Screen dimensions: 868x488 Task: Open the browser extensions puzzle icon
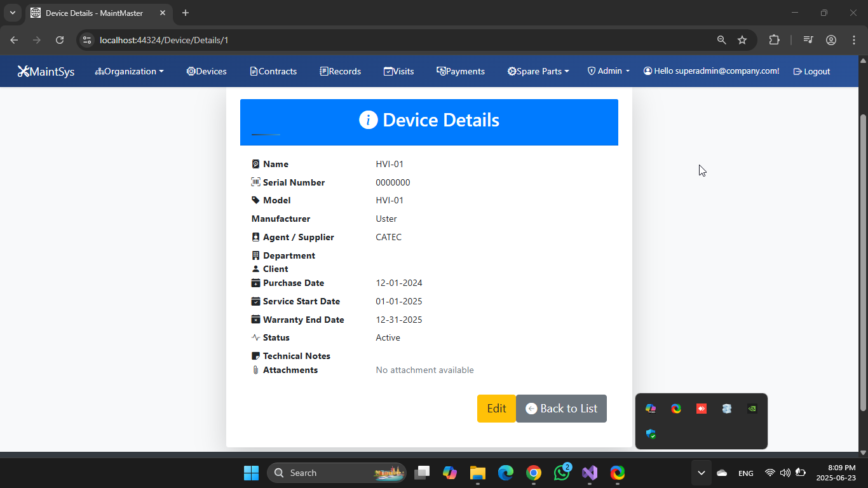[x=774, y=40]
